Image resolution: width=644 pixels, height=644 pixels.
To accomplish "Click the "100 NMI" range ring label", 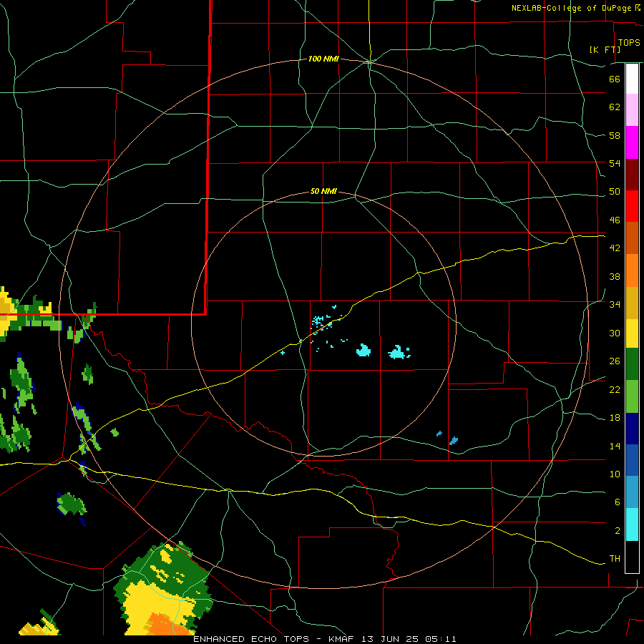I will [x=323, y=59].
